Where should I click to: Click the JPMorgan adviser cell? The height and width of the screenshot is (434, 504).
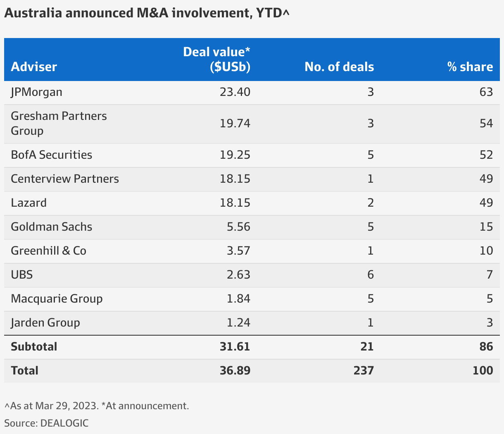point(36,92)
